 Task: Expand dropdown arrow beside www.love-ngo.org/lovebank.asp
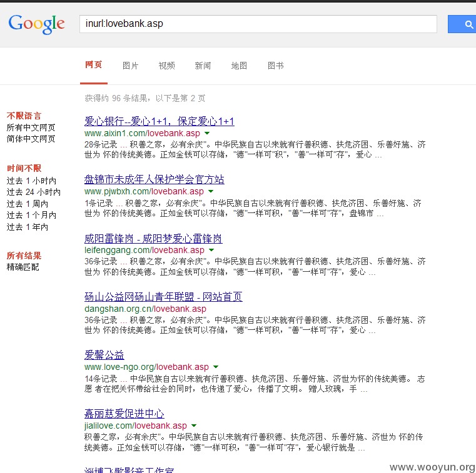(216, 367)
